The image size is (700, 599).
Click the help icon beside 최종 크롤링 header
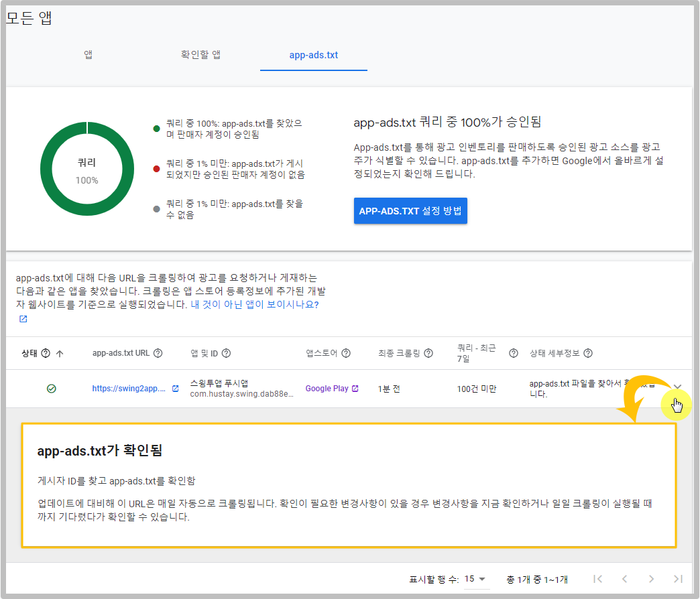pos(428,354)
